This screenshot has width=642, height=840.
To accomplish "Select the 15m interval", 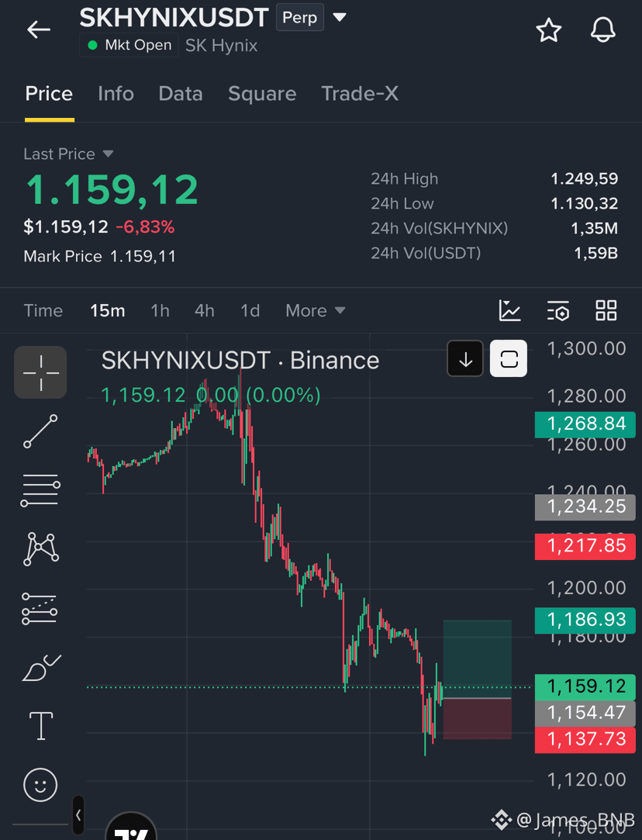I will point(107,311).
